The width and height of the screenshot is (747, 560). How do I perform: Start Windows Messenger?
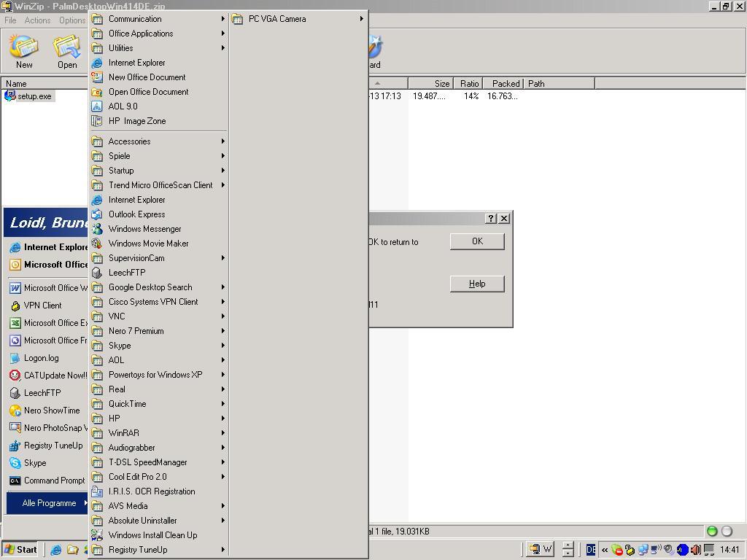point(158,229)
